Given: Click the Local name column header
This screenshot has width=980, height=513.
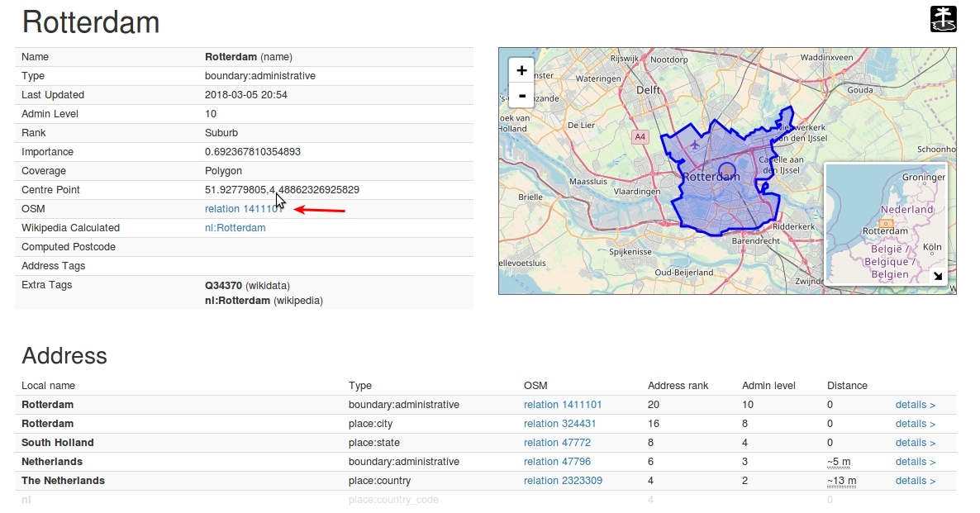Looking at the screenshot, I should [x=48, y=385].
